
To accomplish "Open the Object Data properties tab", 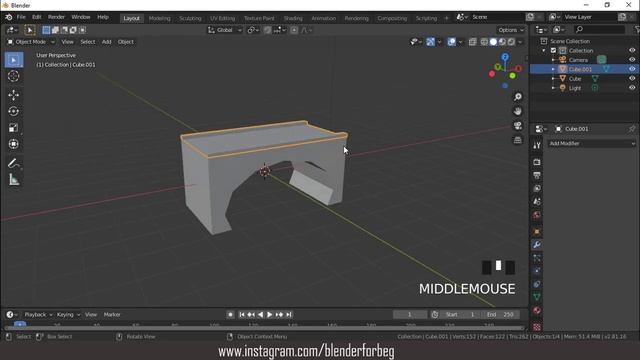I will (537, 297).
